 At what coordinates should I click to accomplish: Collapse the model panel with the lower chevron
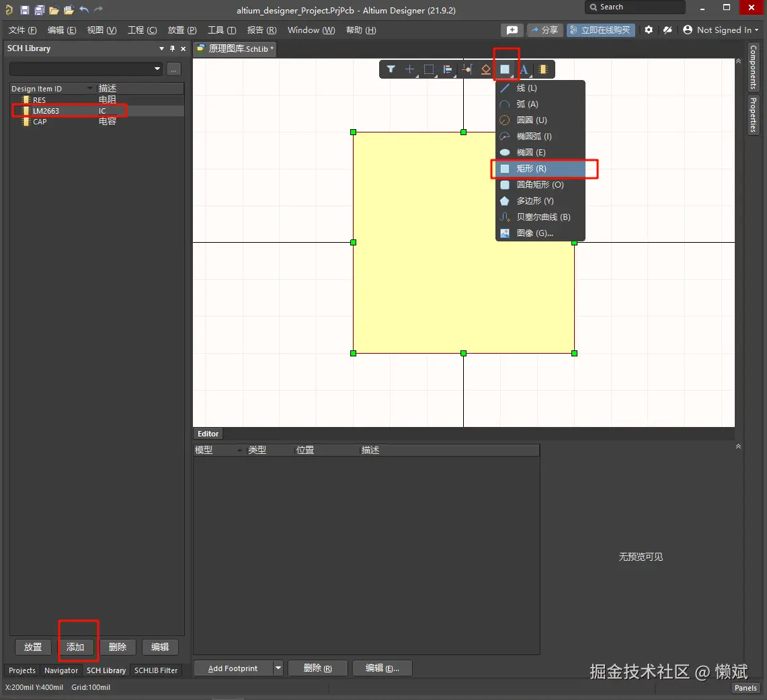(739, 446)
